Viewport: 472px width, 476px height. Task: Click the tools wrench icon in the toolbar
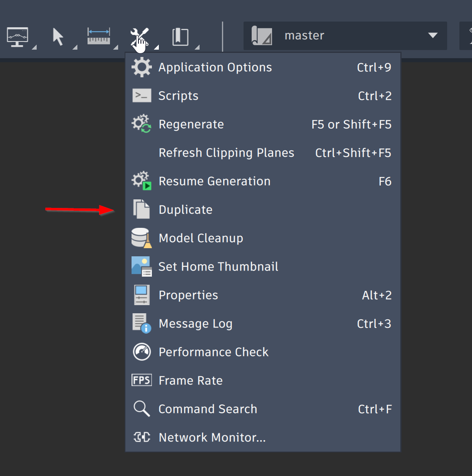tap(139, 35)
